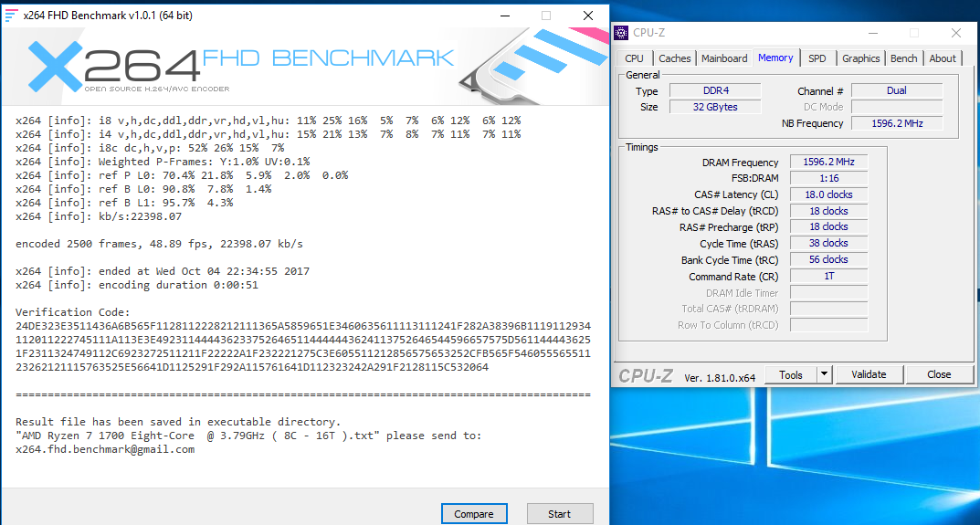980x525 pixels.
Task: Click the x264.fhd.benchmark@gmail.com email text
Action: tap(105, 449)
